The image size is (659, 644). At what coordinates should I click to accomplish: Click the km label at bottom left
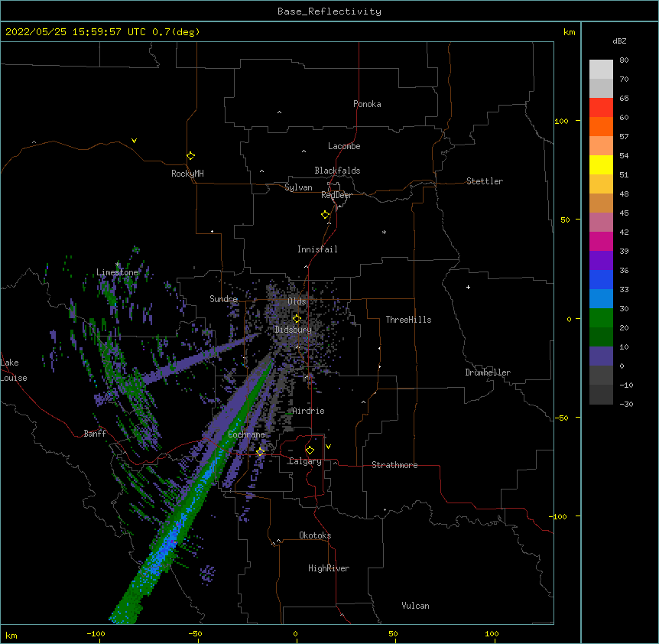(x=11, y=636)
